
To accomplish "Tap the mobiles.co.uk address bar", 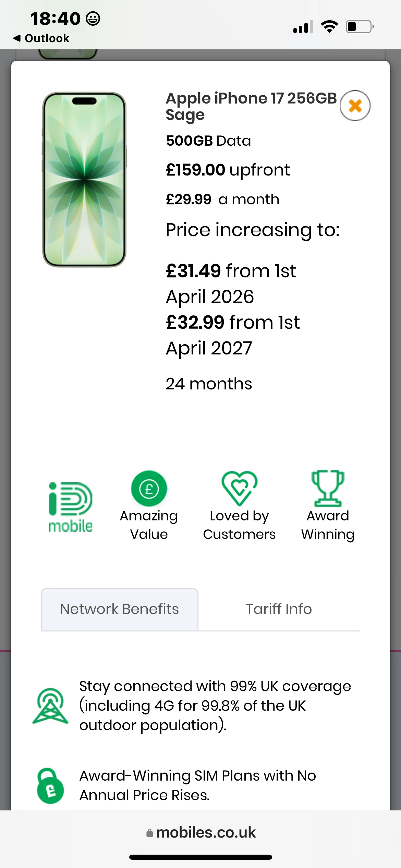I will (201, 832).
